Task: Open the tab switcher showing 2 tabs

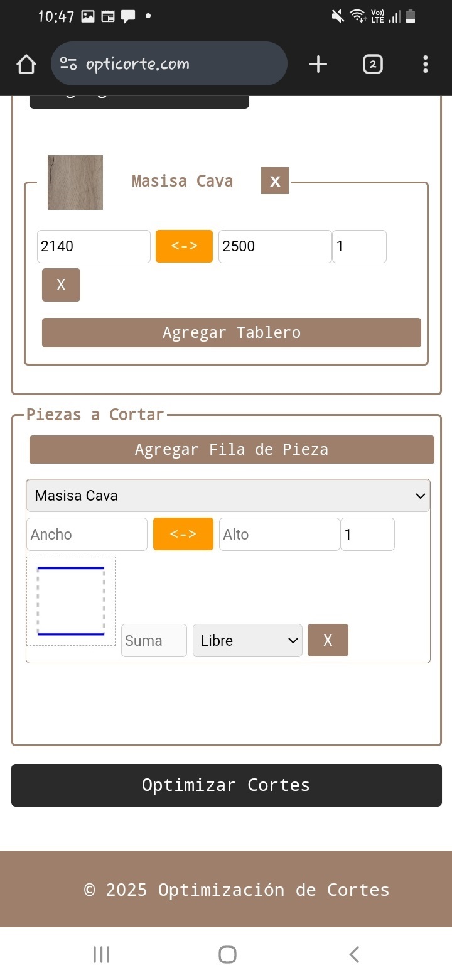Action: pyautogui.click(x=372, y=64)
